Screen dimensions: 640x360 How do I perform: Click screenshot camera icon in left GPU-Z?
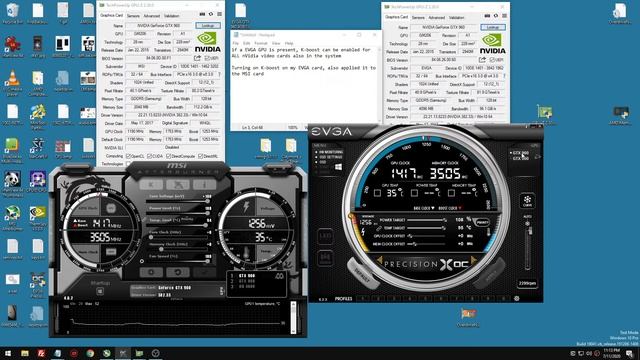(x=202, y=14)
